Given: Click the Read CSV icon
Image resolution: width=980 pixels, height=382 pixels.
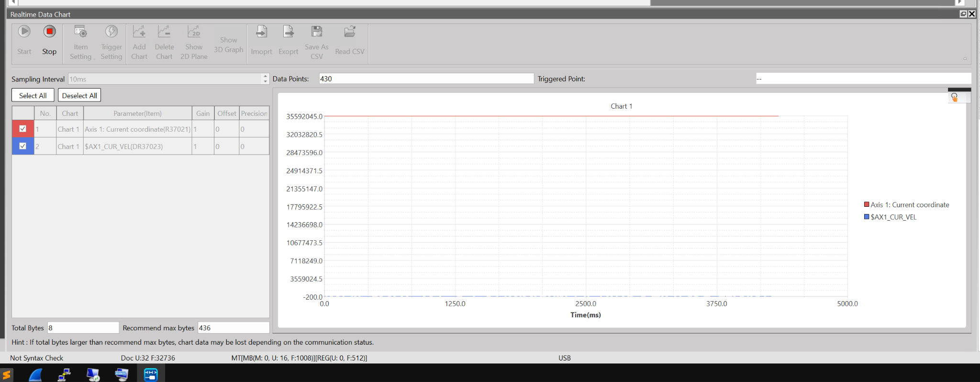Looking at the screenshot, I should pos(350,32).
